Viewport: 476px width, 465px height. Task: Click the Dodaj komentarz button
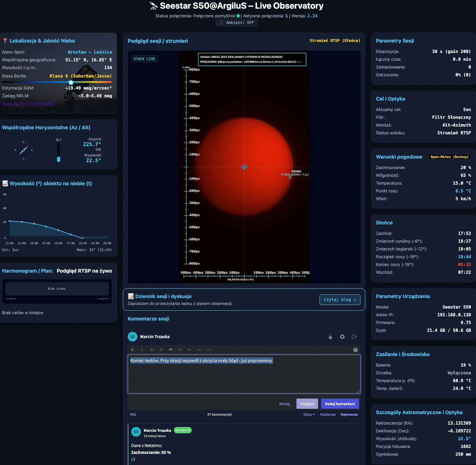tap(340, 404)
